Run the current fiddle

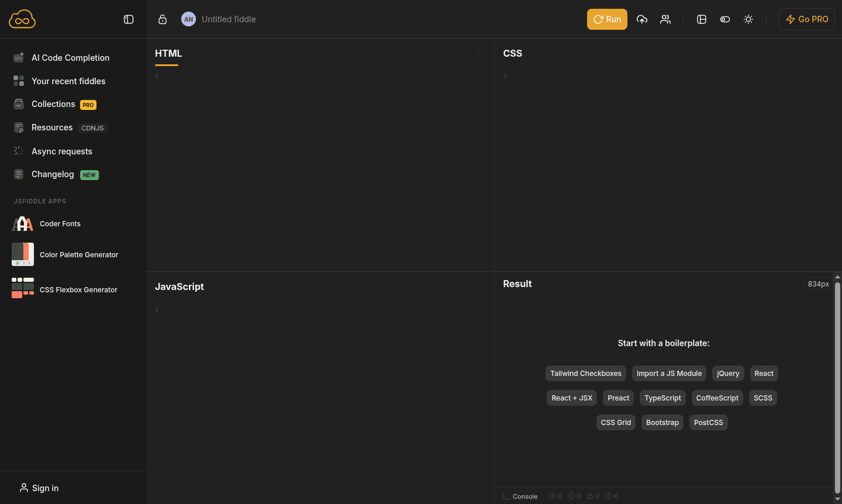click(607, 19)
